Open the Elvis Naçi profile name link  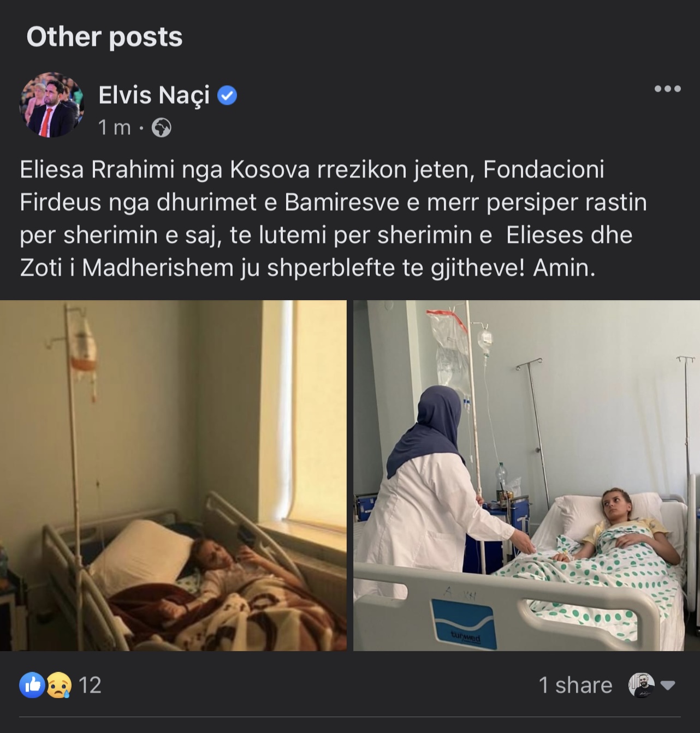pyautogui.click(x=154, y=96)
